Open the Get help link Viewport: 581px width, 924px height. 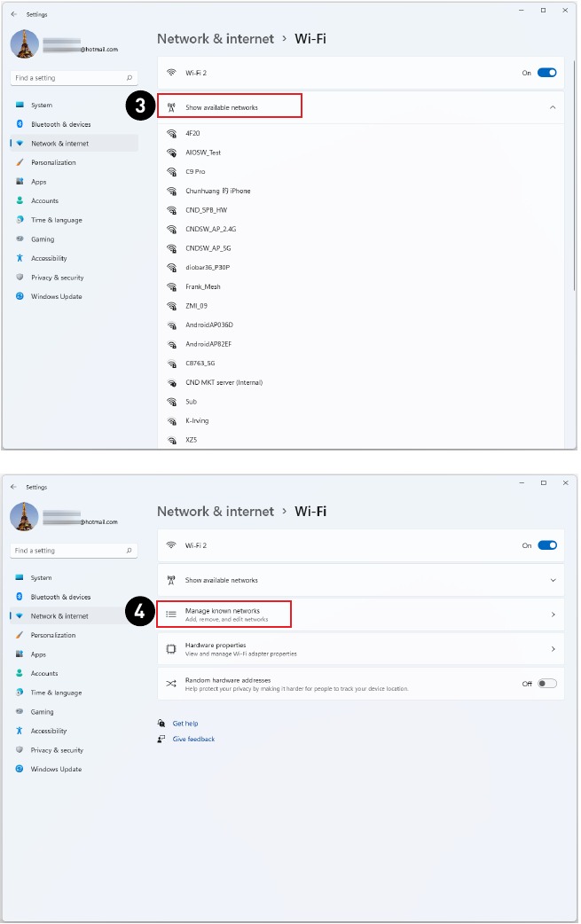point(185,724)
